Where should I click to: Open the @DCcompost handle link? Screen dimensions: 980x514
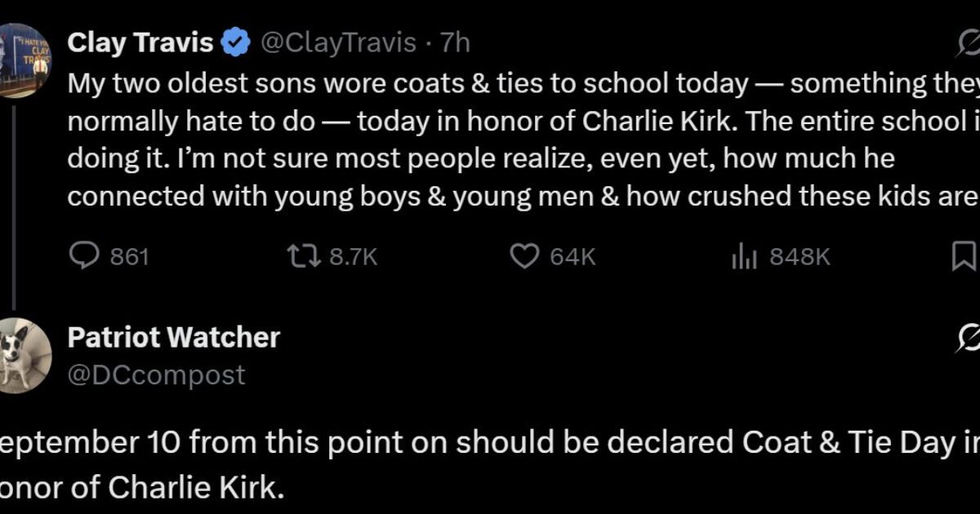point(156,374)
